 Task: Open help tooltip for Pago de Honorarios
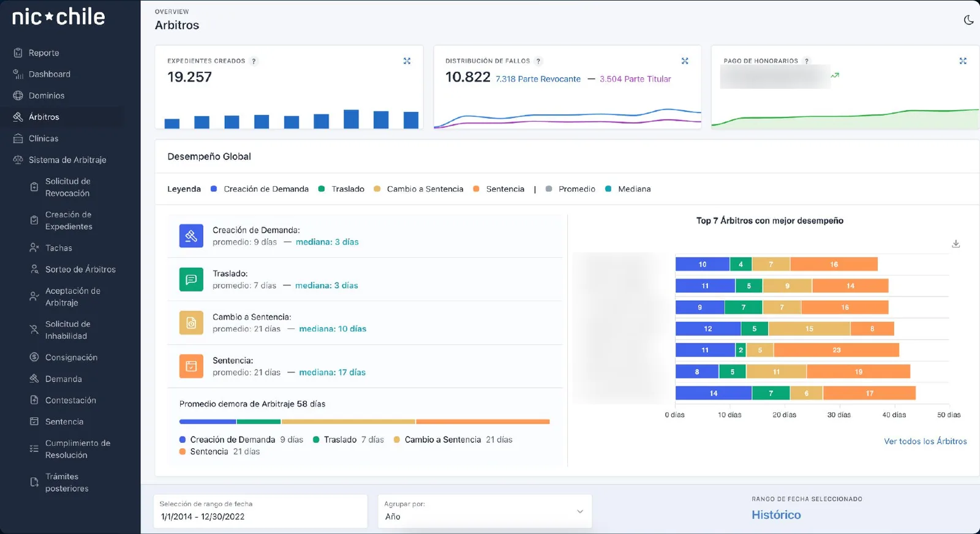click(807, 61)
